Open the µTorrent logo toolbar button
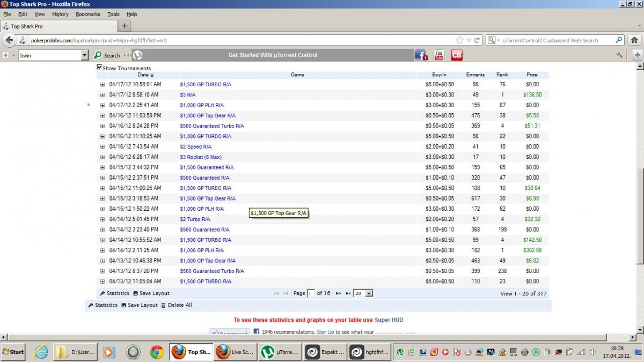This screenshot has width=644, height=362. coord(137,55)
